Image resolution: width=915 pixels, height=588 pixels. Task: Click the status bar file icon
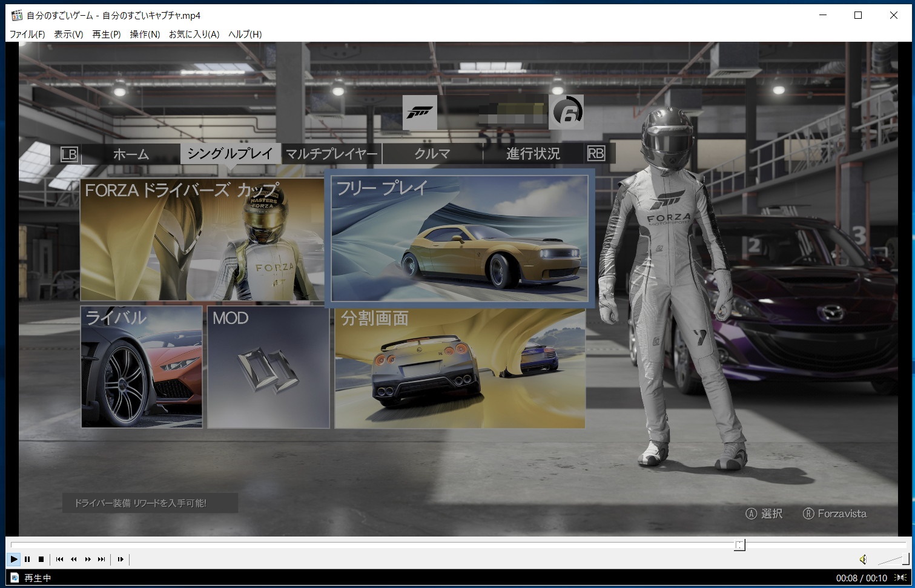[x=14, y=578]
